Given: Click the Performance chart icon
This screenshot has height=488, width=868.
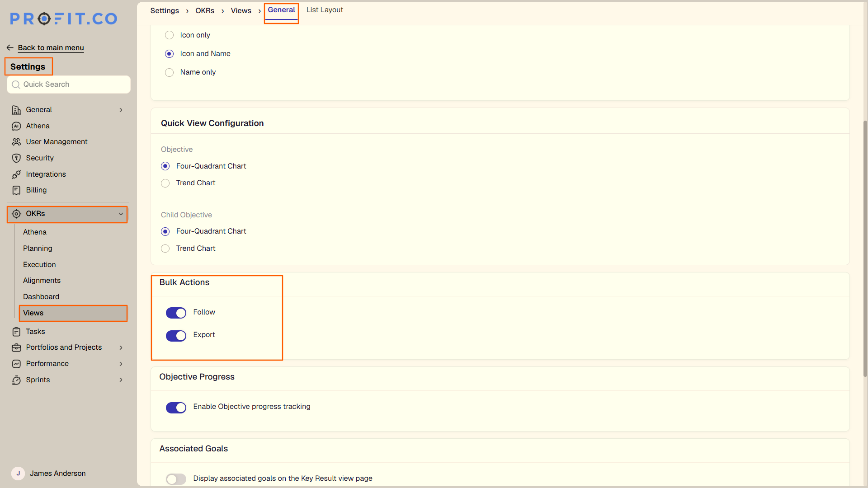Looking at the screenshot, I should [x=16, y=364].
